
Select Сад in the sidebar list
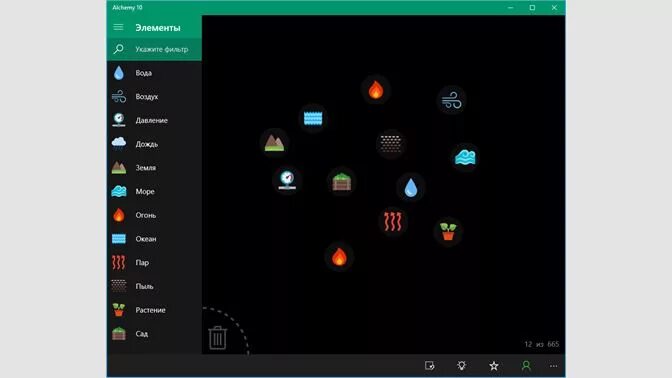154,333
